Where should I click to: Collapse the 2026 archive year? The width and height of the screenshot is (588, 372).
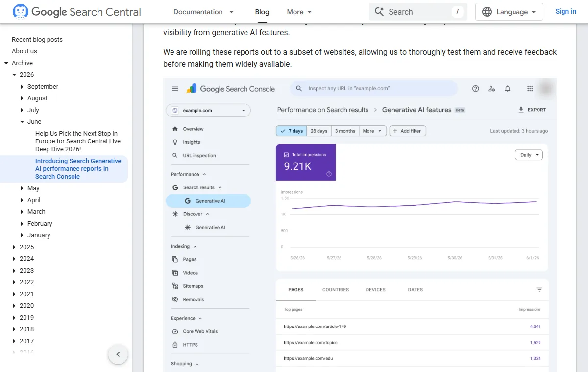14,74
